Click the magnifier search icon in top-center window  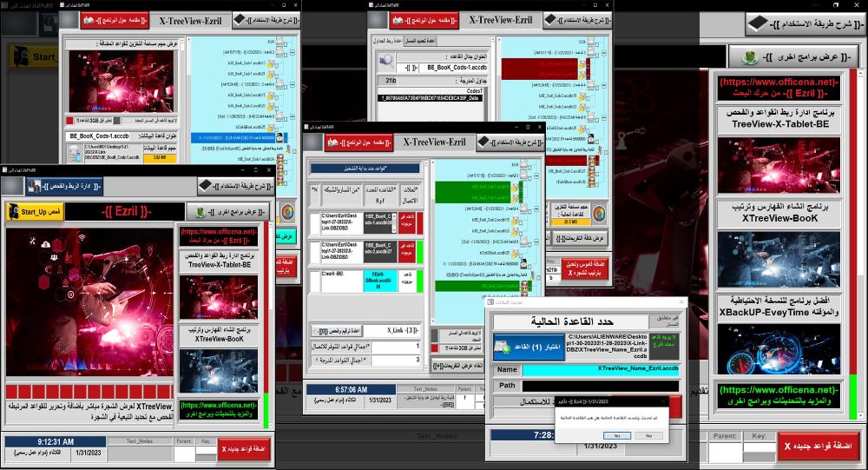point(385,61)
